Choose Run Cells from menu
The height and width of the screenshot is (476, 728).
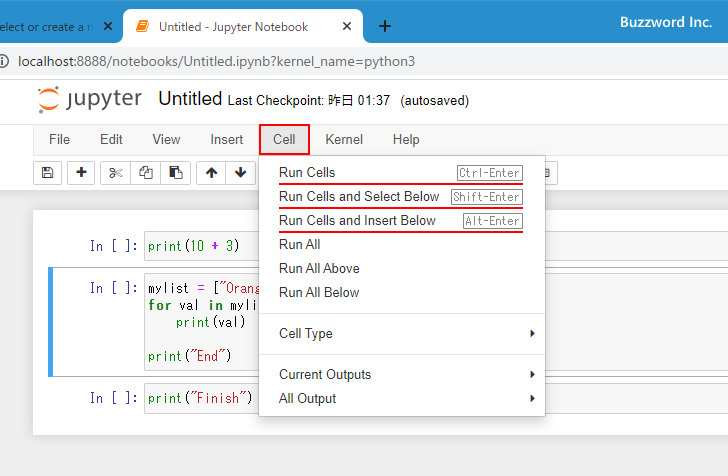point(402,173)
